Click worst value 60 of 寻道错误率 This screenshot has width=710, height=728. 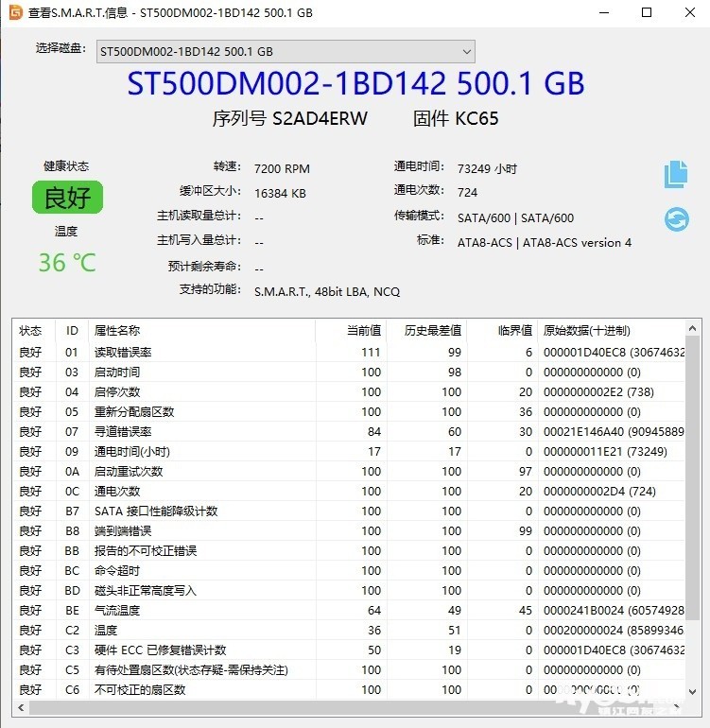(455, 432)
